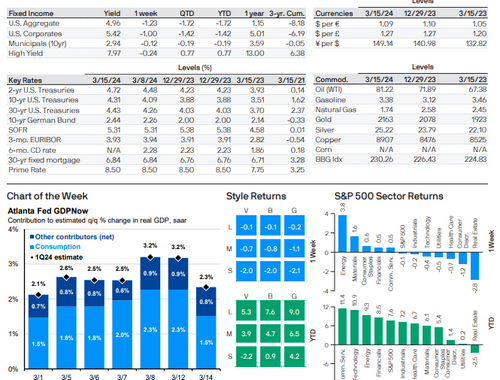Select the '3/14' x-axis date label
The height and width of the screenshot is (380, 500).
[x=206, y=377]
